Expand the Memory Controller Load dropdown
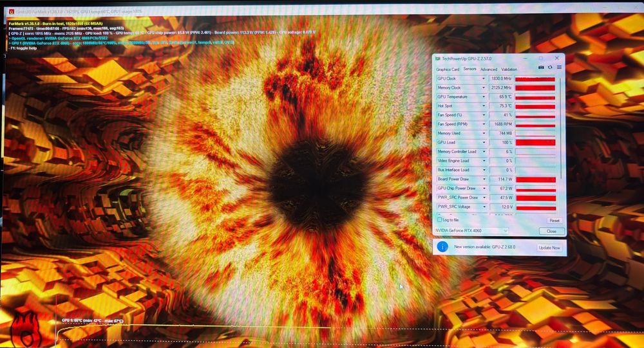The height and width of the screenshot is (348, 644). 484,151
